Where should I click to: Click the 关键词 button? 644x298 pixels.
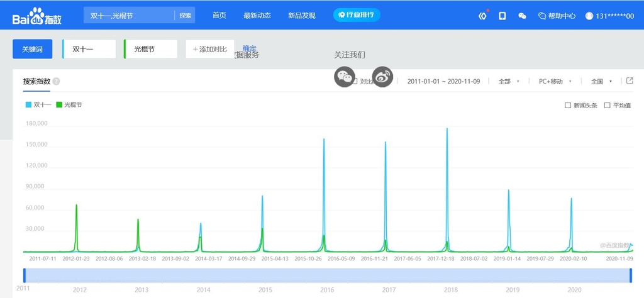click(33, 49)
